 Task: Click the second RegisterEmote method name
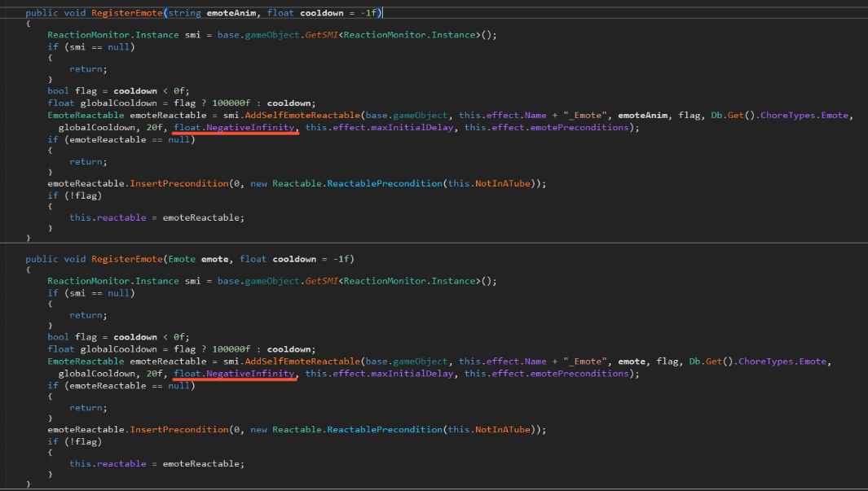tap(126, 259)
